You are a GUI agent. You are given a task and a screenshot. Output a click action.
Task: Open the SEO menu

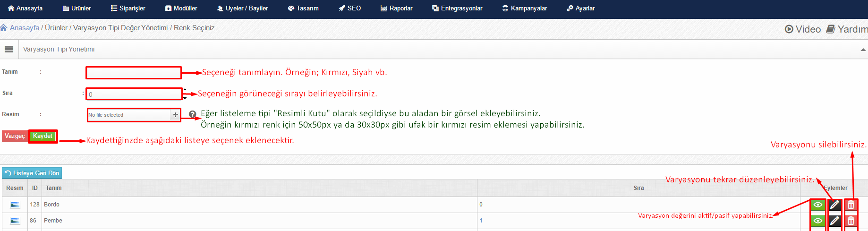click(350, 8)
